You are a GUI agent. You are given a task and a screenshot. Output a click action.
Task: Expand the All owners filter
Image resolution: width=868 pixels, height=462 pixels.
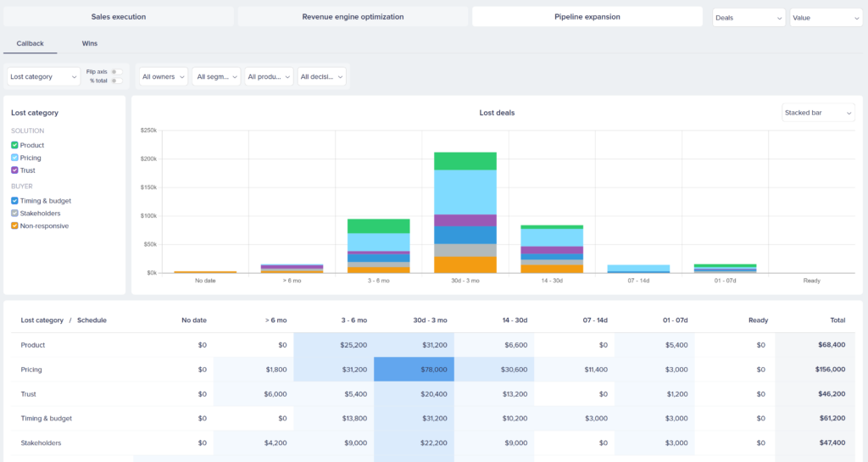point(163,76)
